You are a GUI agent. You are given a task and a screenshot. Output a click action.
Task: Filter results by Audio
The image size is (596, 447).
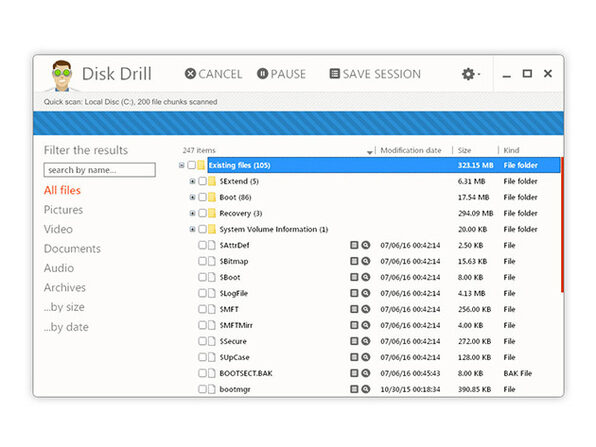(59, 268)
